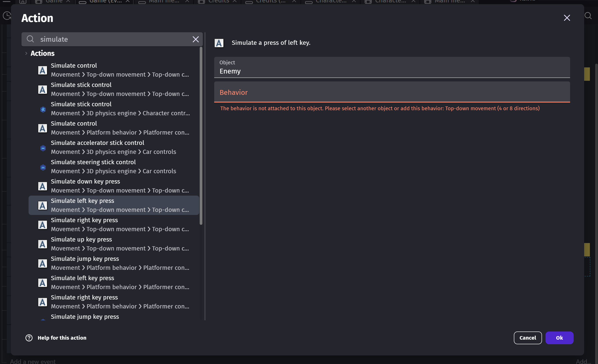Collapse the Actions tree group
The height and width of the screenshot is (364, 598).
[x=26, y=53]
